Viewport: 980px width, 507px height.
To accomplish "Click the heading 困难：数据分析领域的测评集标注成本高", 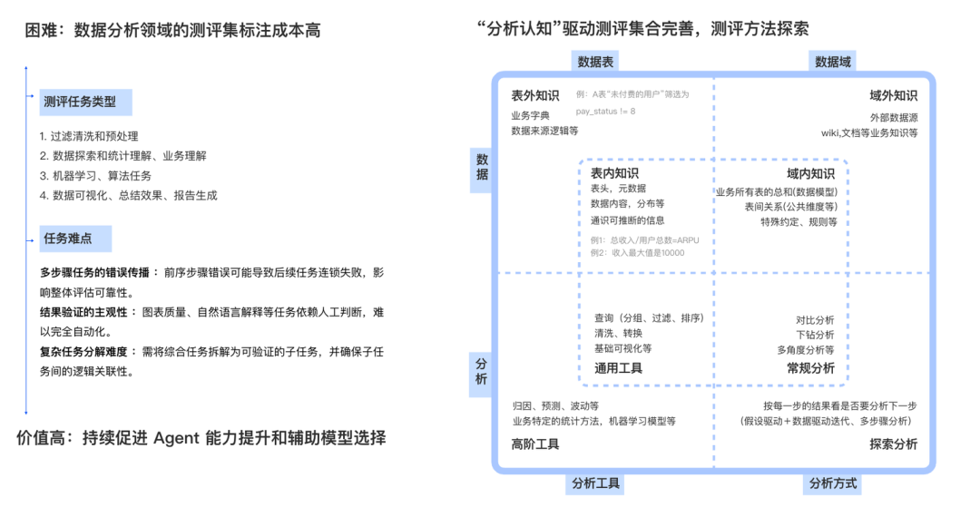I will click(172, 30).
